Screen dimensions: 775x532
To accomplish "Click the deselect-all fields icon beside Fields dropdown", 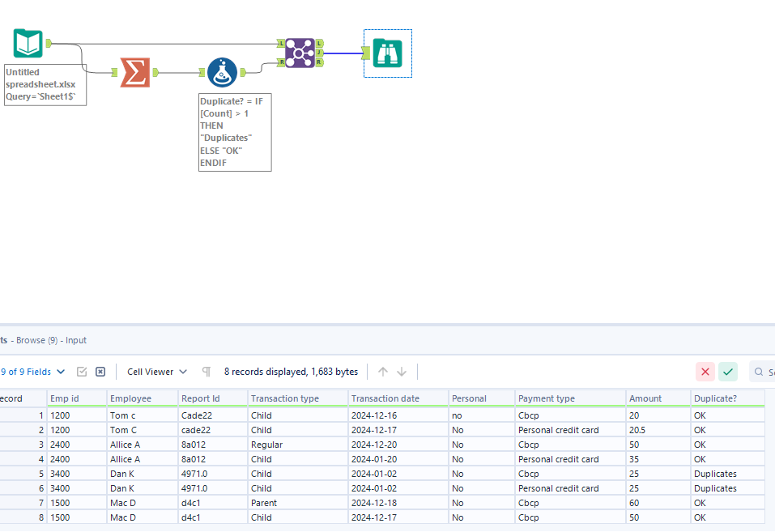I will 100,371.
